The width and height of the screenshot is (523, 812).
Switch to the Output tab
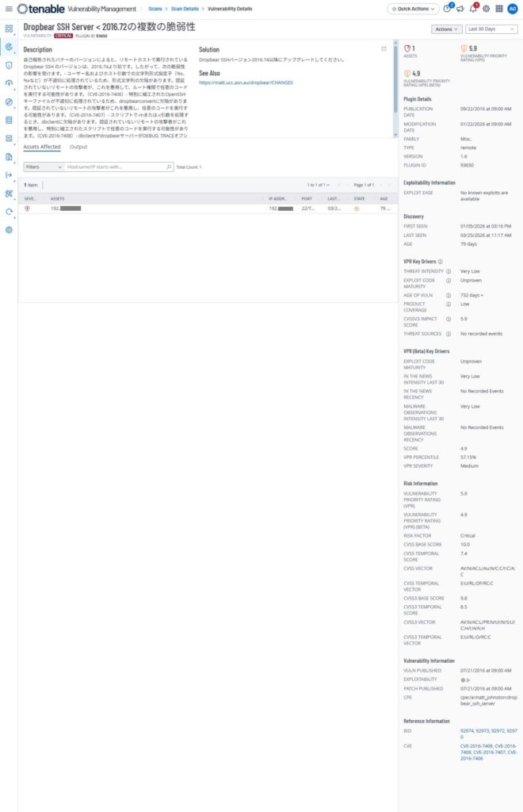[78, 147]
